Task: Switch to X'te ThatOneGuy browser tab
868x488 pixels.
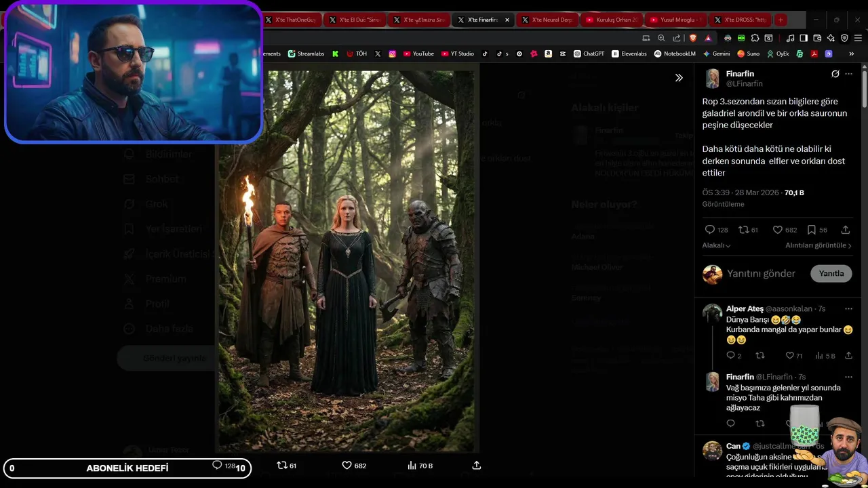Action: click(x=291, y=20)
